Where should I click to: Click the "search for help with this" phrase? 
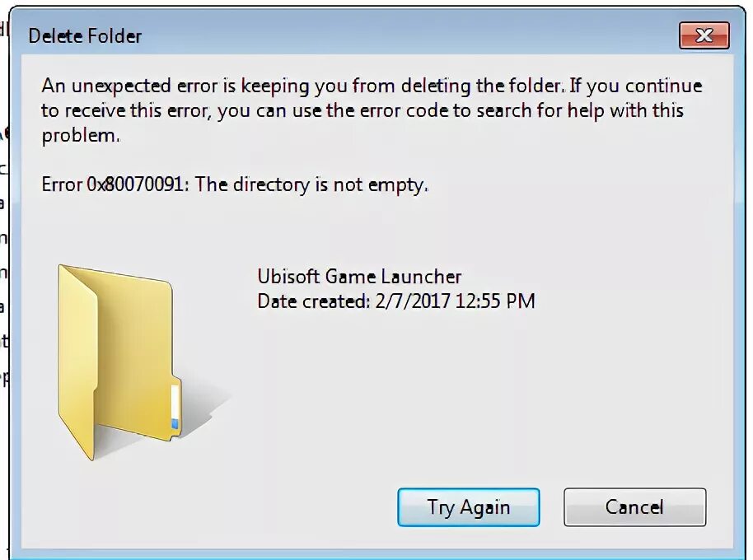point(580,111)
